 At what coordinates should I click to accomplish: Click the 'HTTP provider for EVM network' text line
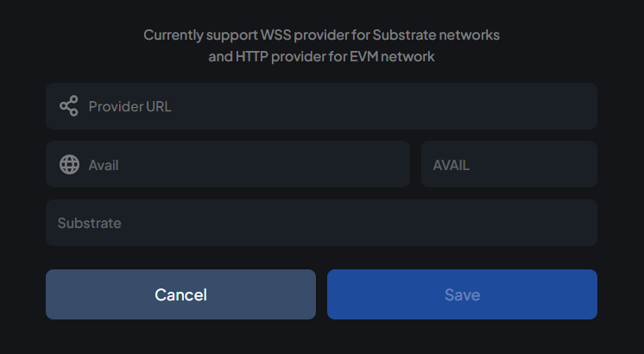[321, 57]
